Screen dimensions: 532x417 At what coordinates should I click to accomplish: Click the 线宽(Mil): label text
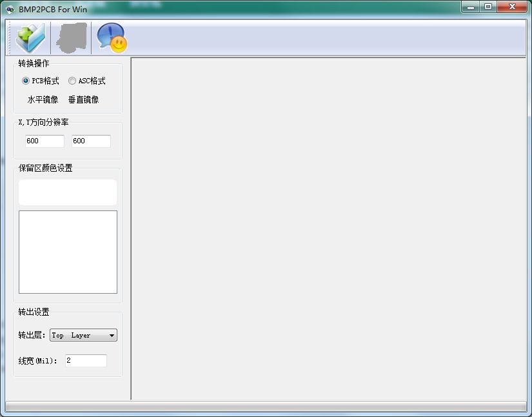[37, 361]
